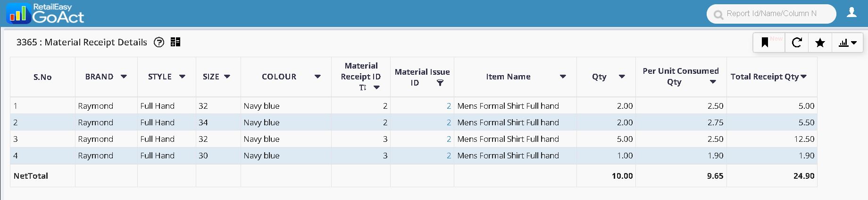
Task: Open the COLOUR column dropdown
Action: tap(317, 77)
